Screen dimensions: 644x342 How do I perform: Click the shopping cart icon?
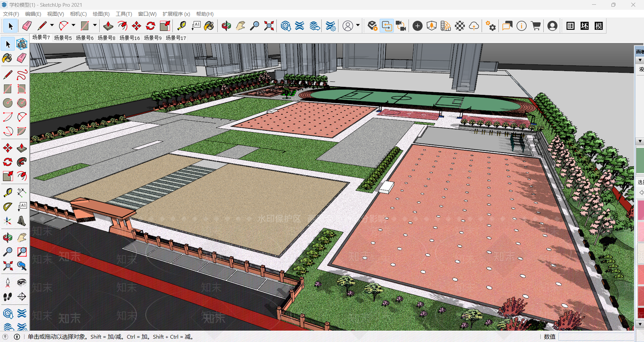(536, 26)
